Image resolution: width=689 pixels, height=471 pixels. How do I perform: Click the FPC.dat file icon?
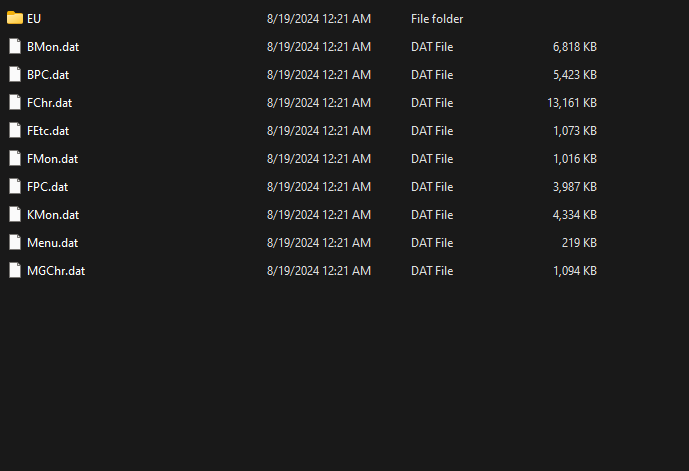point(15,186)
